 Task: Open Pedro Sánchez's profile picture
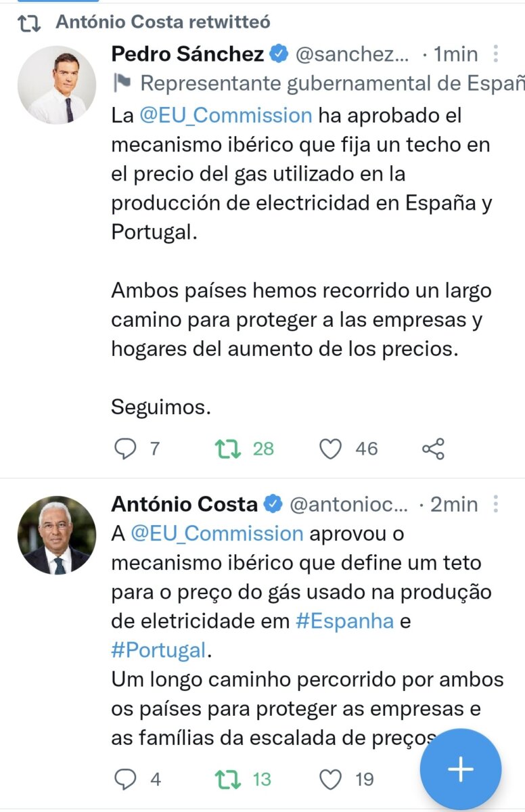tap(56, 85)
